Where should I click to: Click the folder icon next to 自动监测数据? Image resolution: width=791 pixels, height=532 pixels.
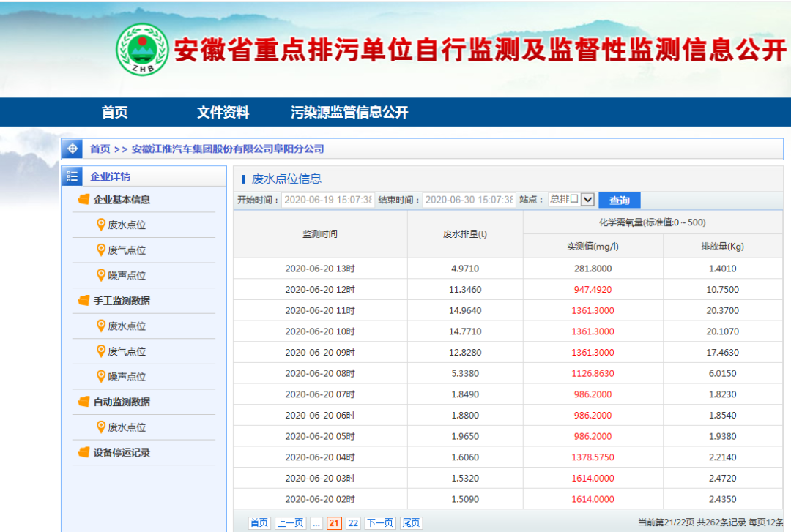point(83,402)
